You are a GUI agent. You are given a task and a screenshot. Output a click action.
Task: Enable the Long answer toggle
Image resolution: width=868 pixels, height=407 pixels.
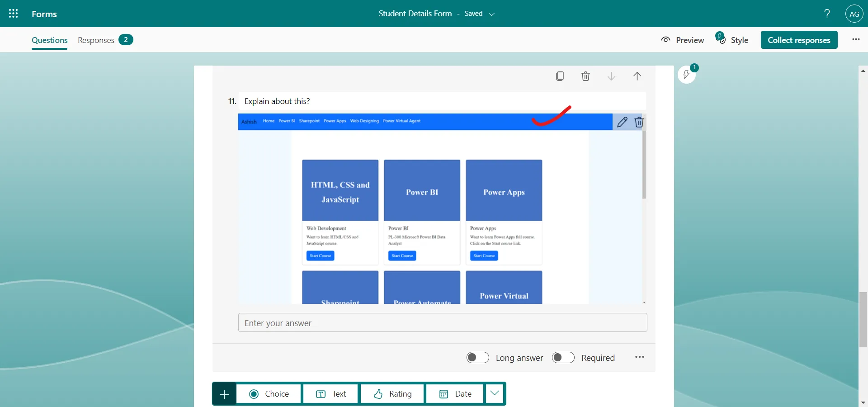point(477,357)
